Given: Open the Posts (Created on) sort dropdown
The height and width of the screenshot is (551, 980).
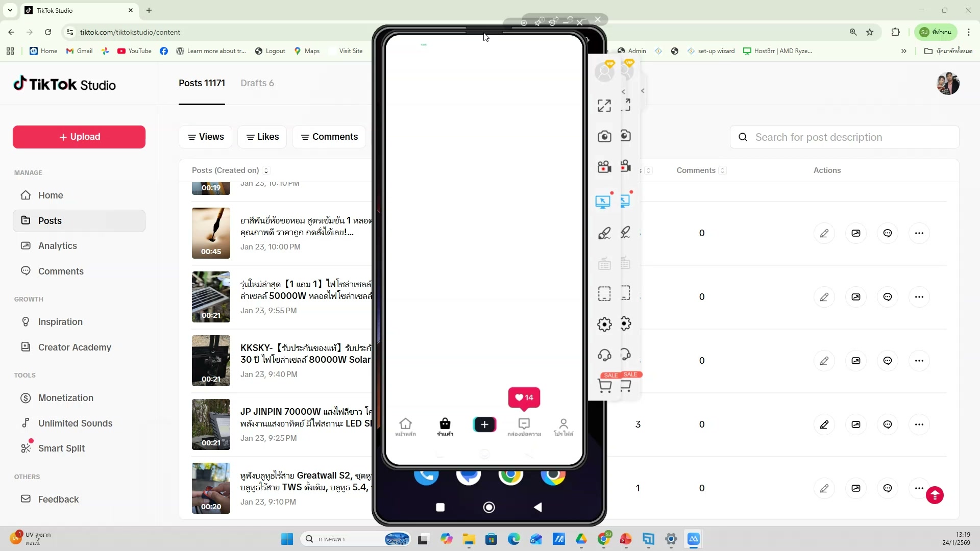Looking at the screenshot, I should click(x=266, y=170).
